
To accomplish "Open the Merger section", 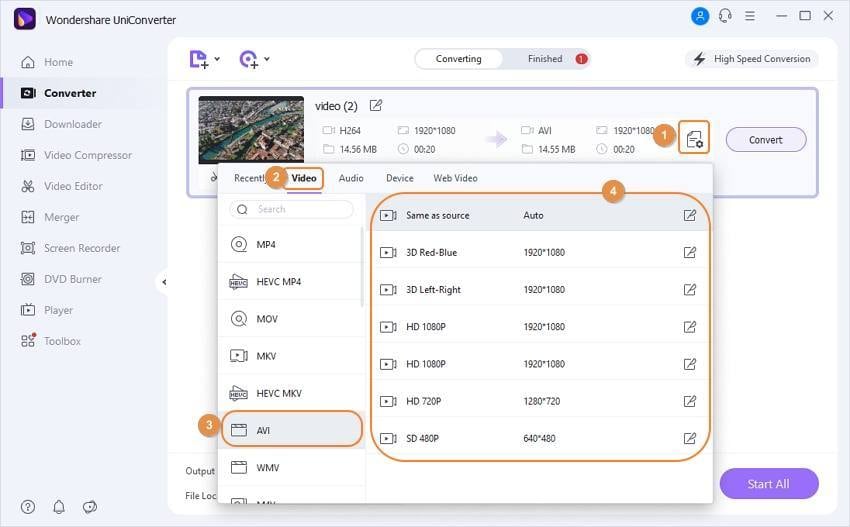I will (x=49, y=217).
